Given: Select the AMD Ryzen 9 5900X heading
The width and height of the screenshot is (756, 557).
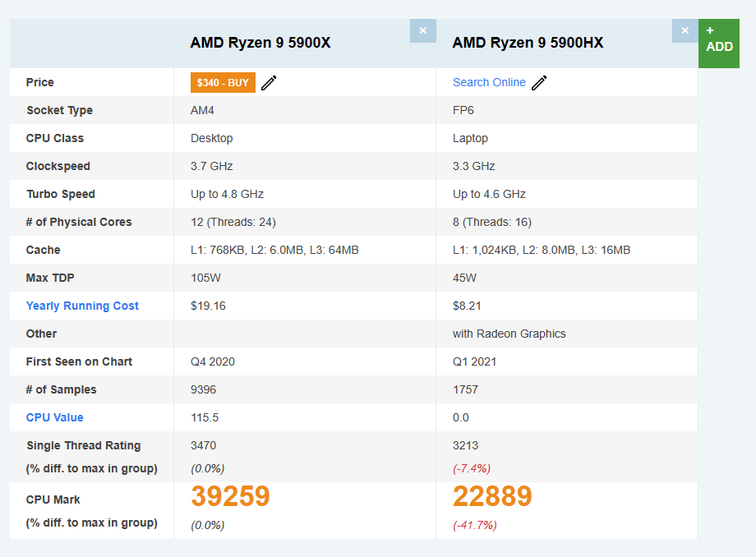Looking at the screenshot, I should coord(260,43).
